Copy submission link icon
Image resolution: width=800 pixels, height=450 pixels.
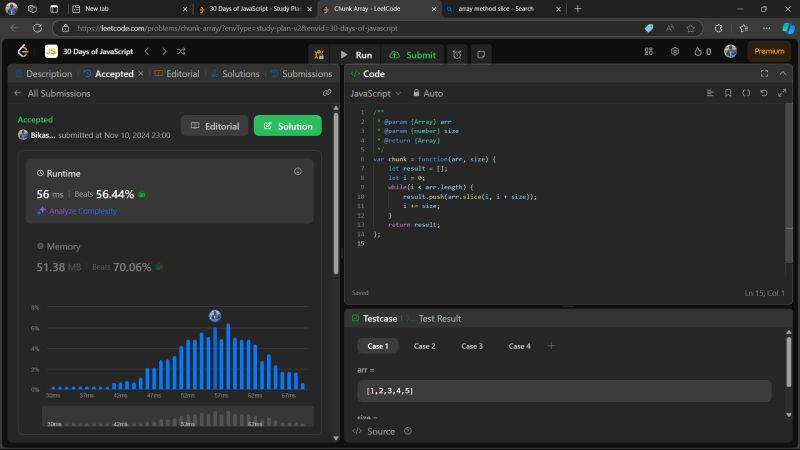[x=327, y=93]
